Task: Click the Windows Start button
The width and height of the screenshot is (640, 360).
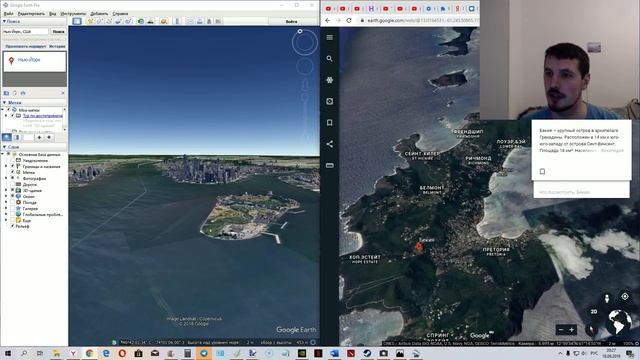Action: coord(7,353)
